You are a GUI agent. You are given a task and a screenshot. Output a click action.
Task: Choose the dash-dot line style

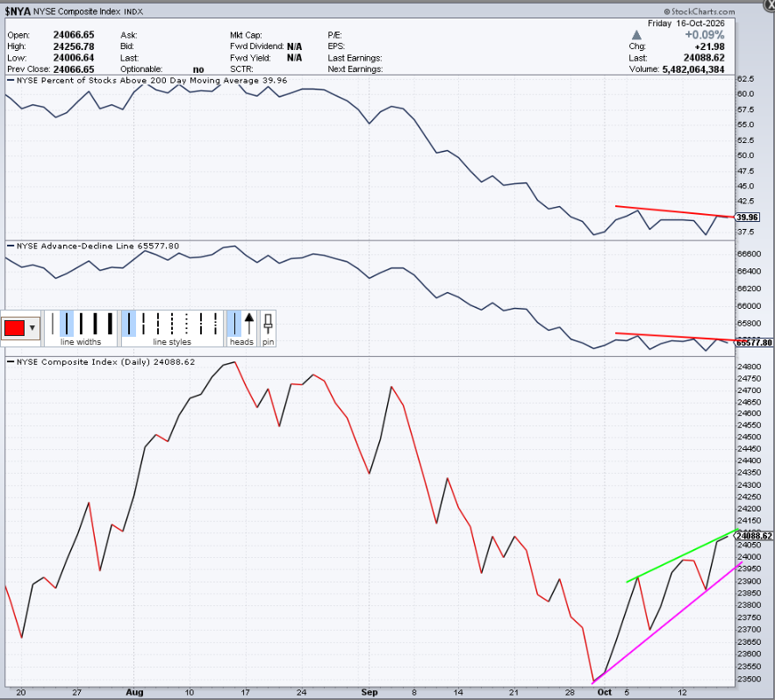[x=201, y=324]
